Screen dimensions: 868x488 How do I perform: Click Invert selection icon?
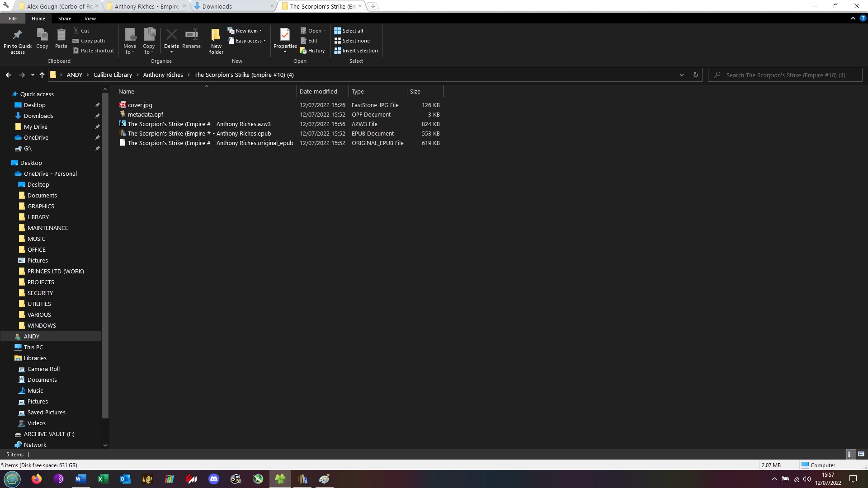[x=338, y=51]
